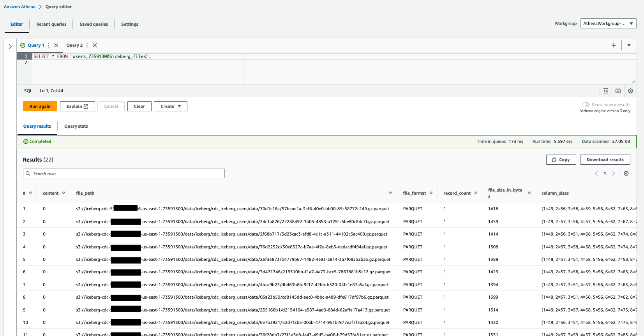Click file path ending 04fc1e87a5af.gz.parquet
Image resolution: width=644 pixels, height=336 pixels.
pyautogui.click(x=232, y=285)
